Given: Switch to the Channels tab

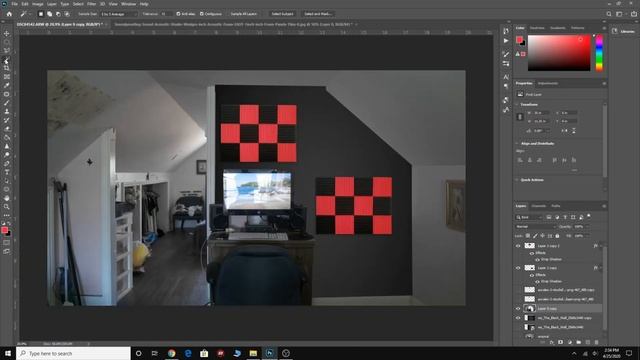Looking at the screenshot, I should (x=538, y=206).
